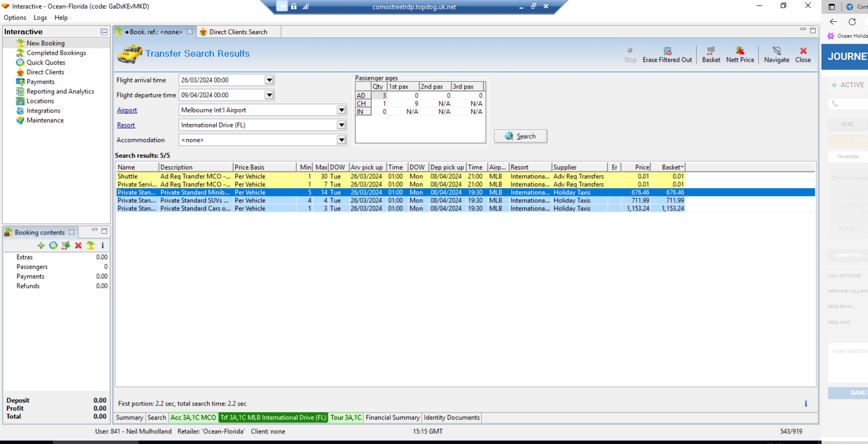Viewport: 868px width, 444px height.
Task: Minimize the Booking contents panel
Action: (x=95, y=231)
